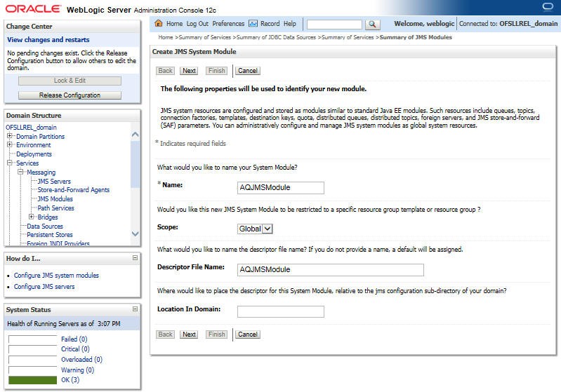561x392 pixels.
Task: Click Record in the toolbar
Action: (270, 24)
